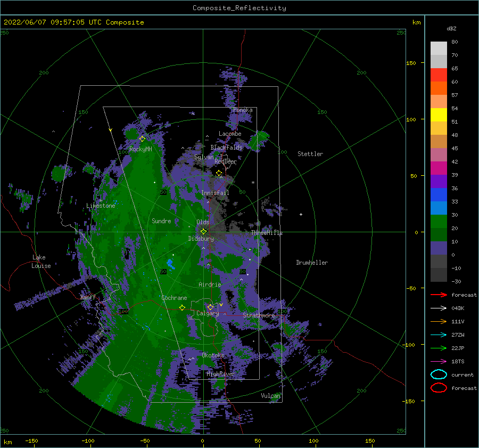Pick the pink 45 dBZ legend swatch

tap(439, 154)
